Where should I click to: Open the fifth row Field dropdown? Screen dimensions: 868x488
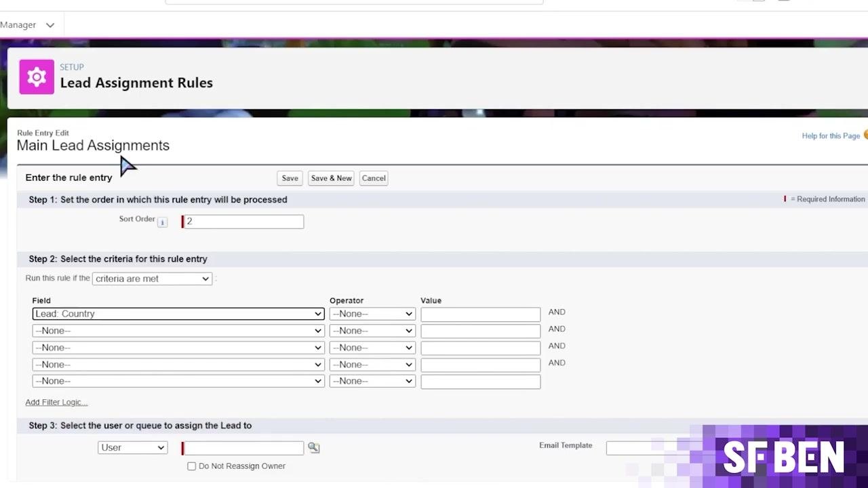[178, 381]
